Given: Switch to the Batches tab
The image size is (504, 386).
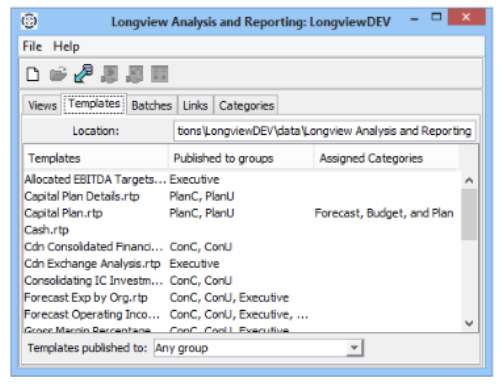Looking at the screenshot, I should pos(152,106).
